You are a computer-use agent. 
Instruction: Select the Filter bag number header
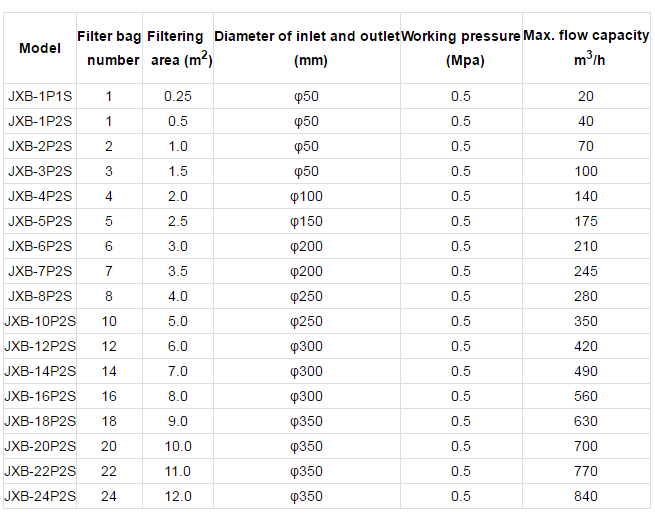[109, 48]
